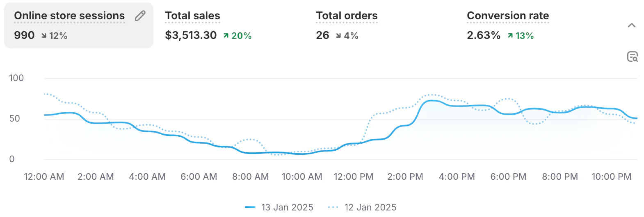The height and width of the screenshot is (217, 644).
Task: Click the 990 sessions count
Action: (24, 36)
